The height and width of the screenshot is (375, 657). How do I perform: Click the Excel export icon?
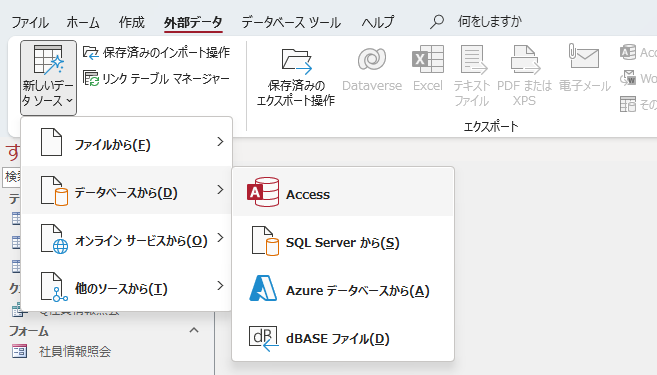pyautogui.click(x=428, y=59)
